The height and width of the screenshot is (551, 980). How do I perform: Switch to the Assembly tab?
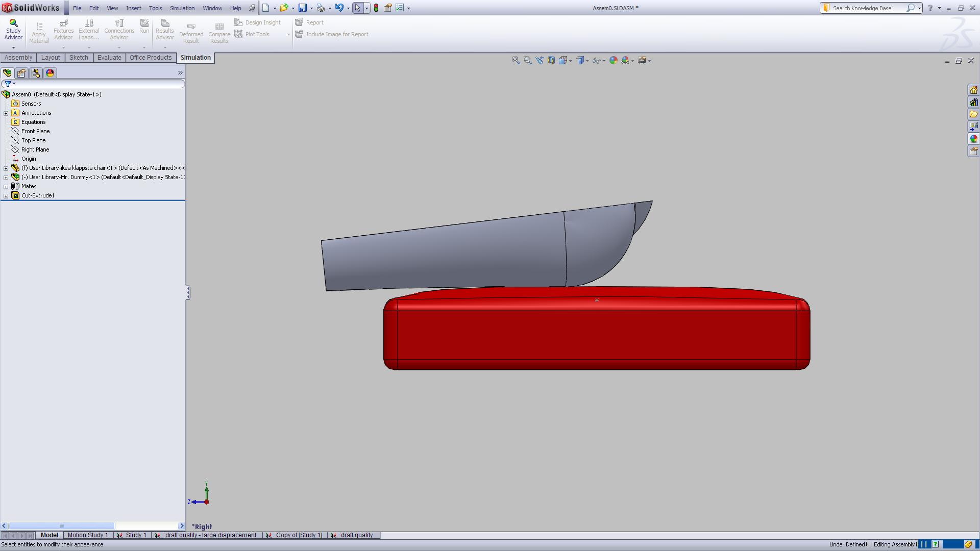pyautogui.click(x=18, y=58)
